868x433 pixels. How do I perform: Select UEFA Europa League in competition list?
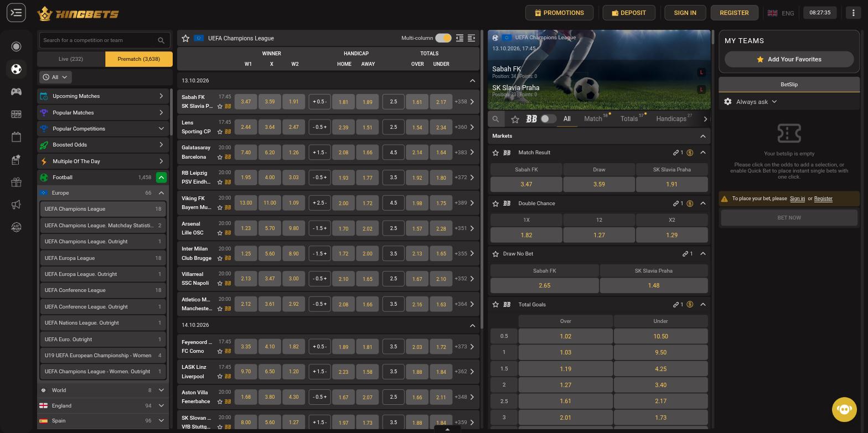pyautogui.click(x=103, y=258)
